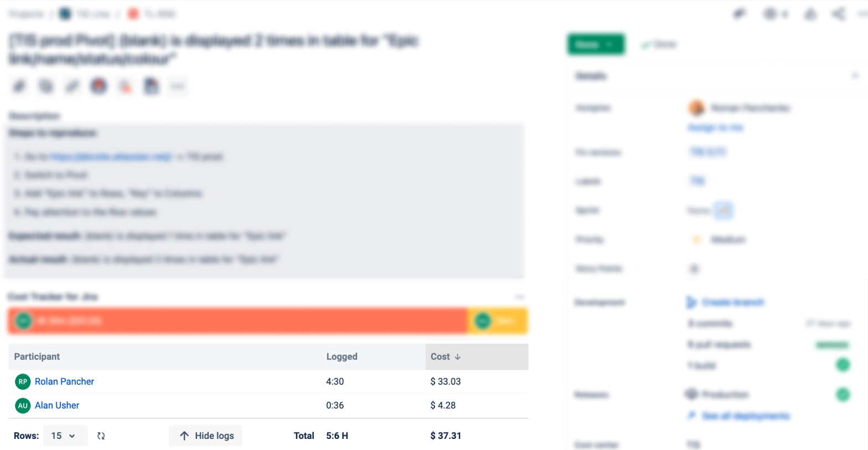The height and width of the screenshot is (450, 868).
Task: Click the refresh icon next to Rows
Action: (101, 436)
